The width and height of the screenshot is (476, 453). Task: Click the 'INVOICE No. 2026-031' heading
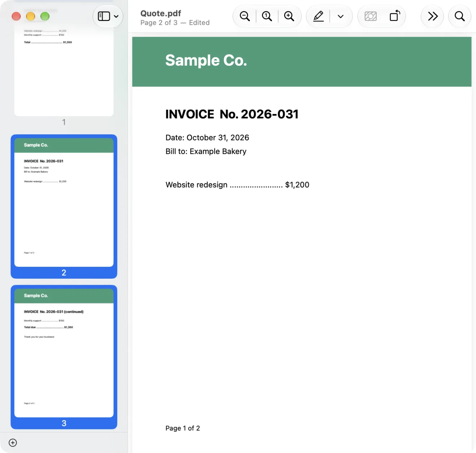point(232,114)
